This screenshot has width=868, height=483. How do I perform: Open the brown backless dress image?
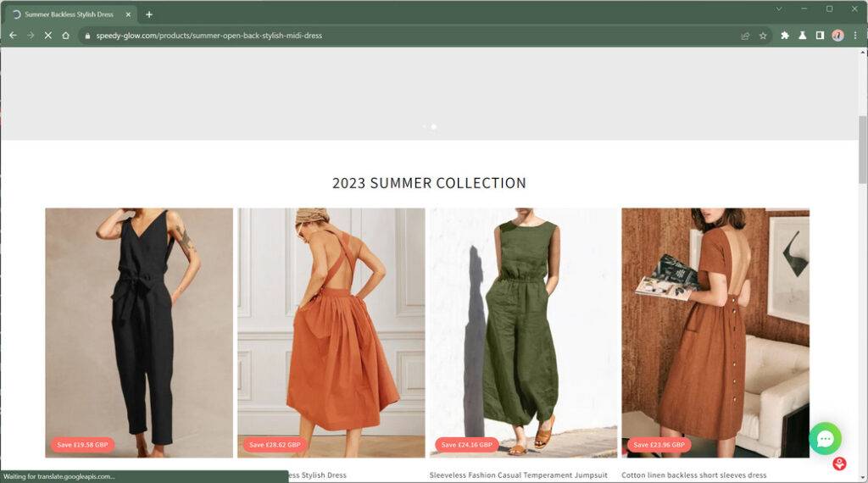pos(715,332)
